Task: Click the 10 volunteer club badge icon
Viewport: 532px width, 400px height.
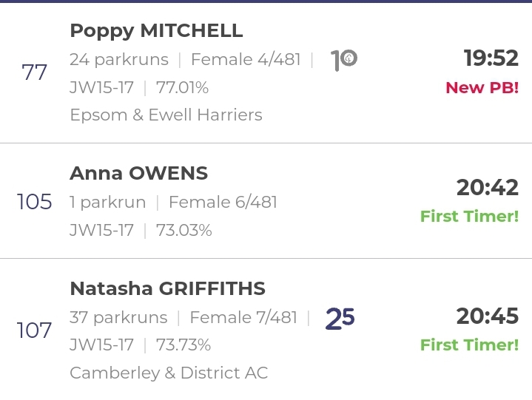Action: pyautogui.click(x=344, y=60)
